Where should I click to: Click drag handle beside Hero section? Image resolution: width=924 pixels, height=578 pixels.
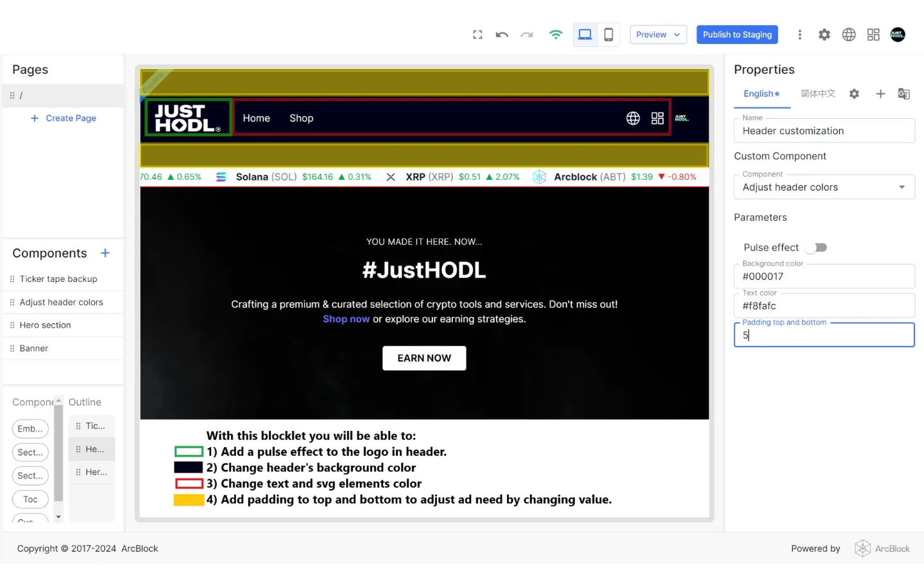[12, 326]
